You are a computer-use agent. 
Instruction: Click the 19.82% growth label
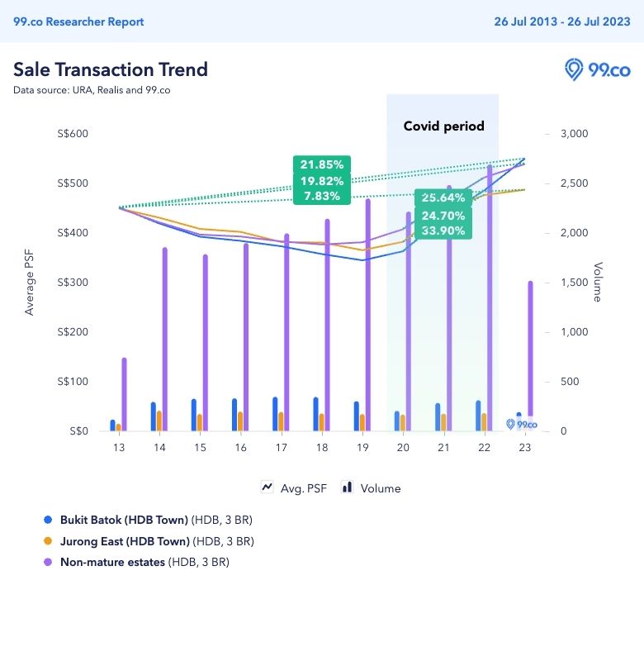tap(322, 181)
